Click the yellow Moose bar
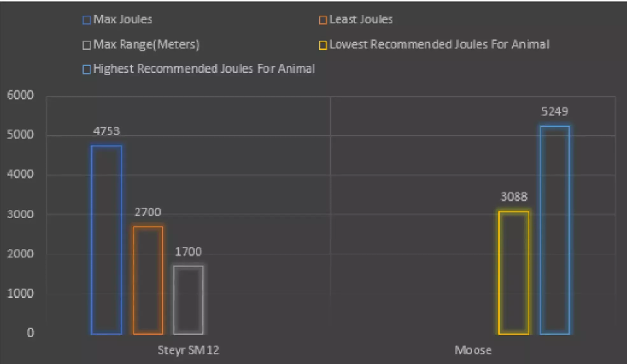Image resolution: width=627 pixels, height=364 pixels. (x=514, y=272)
